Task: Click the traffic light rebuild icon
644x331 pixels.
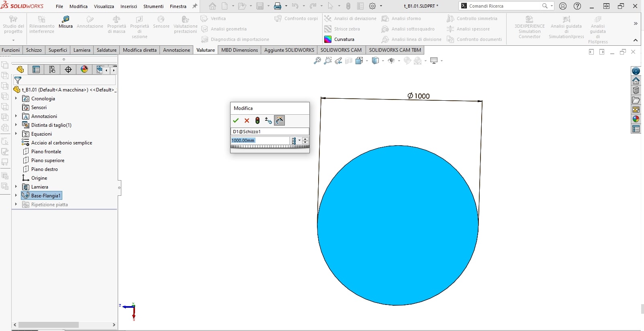Action: click(258, 120)
